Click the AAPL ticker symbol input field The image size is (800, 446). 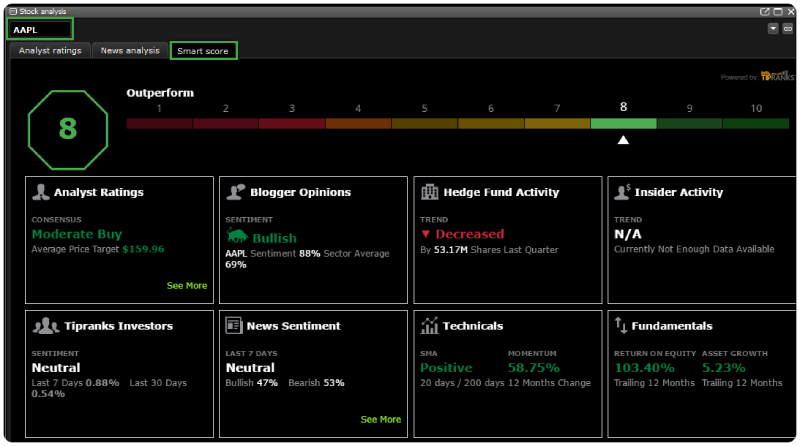pos(40,30)
